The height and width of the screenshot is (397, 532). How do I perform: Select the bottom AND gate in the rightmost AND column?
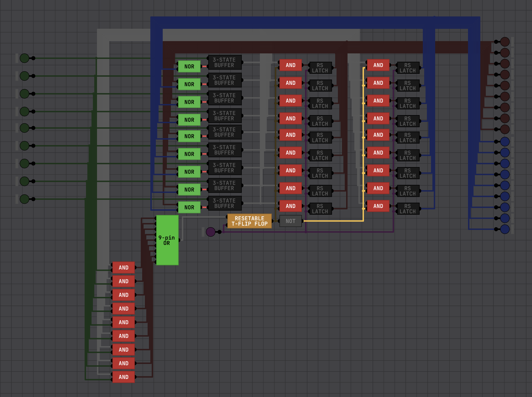pos(378,206)
